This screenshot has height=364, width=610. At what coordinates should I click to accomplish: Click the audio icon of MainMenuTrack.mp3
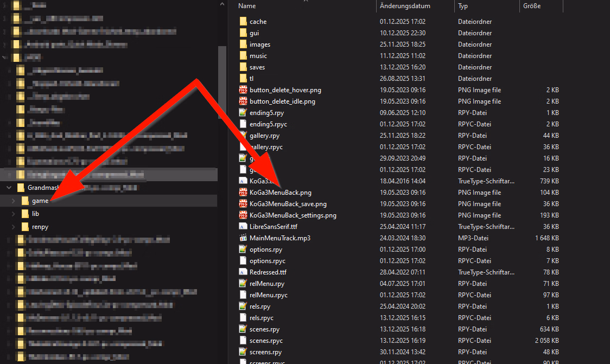tap(243, 238)
